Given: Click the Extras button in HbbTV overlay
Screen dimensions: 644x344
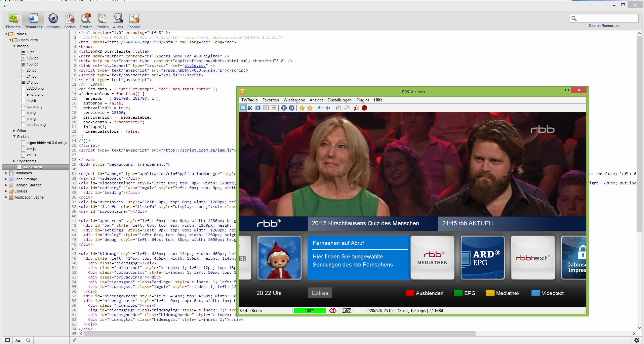Looking at the screenshot, I should tap(320, 293).
